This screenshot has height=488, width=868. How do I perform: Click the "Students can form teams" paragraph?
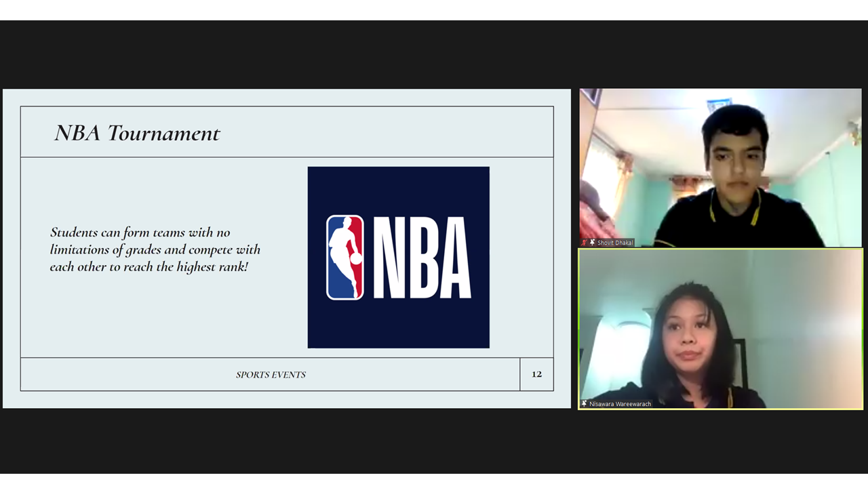[x=155, y=249]
